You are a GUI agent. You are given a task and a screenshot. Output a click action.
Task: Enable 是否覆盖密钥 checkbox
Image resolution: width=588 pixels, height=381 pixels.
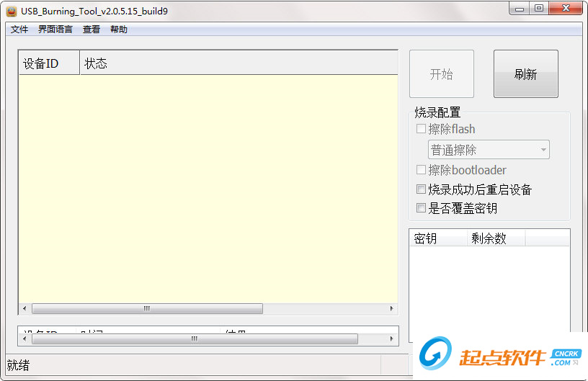[421, 207]
